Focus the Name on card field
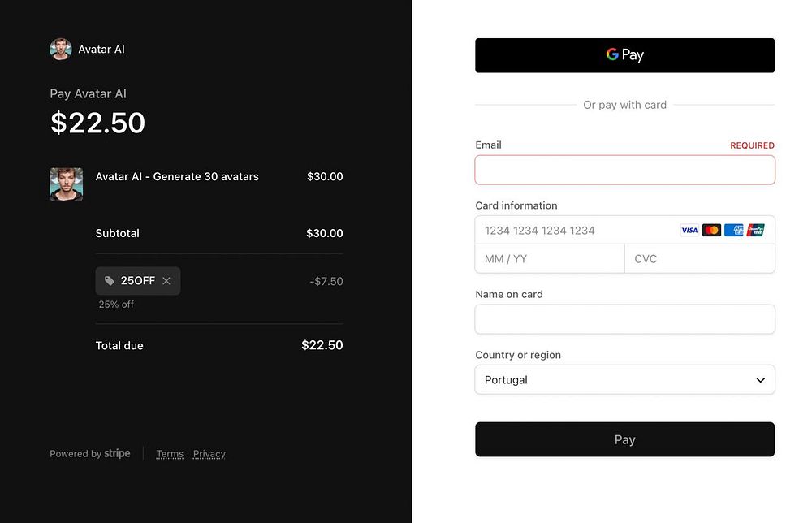 624,319
